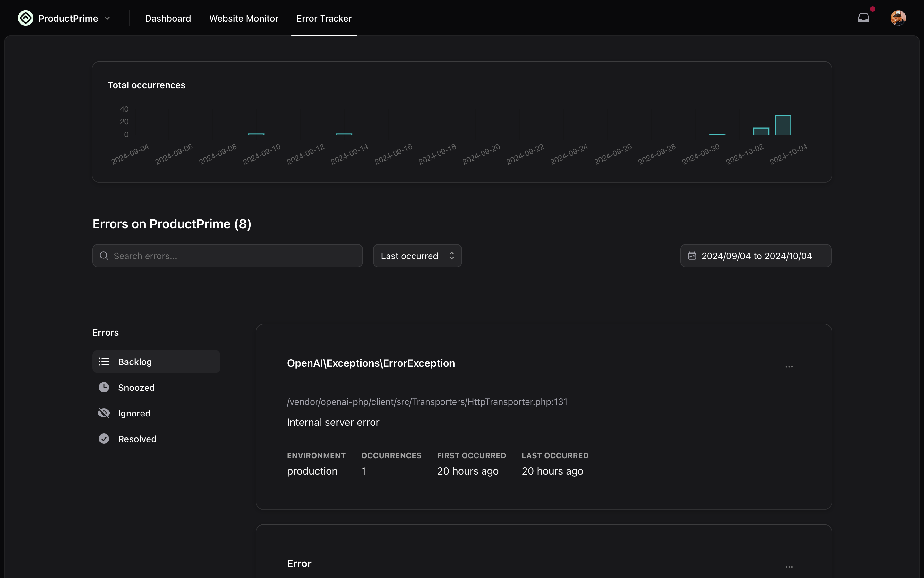The image size is (924, 578).
Task: Click the ProductPrime logo icon
Action: [x=26, y=18]
